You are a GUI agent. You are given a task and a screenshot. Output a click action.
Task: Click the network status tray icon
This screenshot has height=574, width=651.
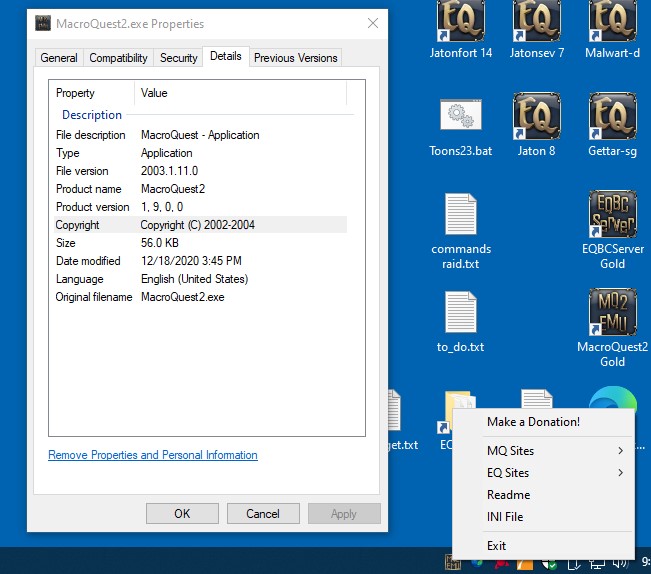coord(597,564)
